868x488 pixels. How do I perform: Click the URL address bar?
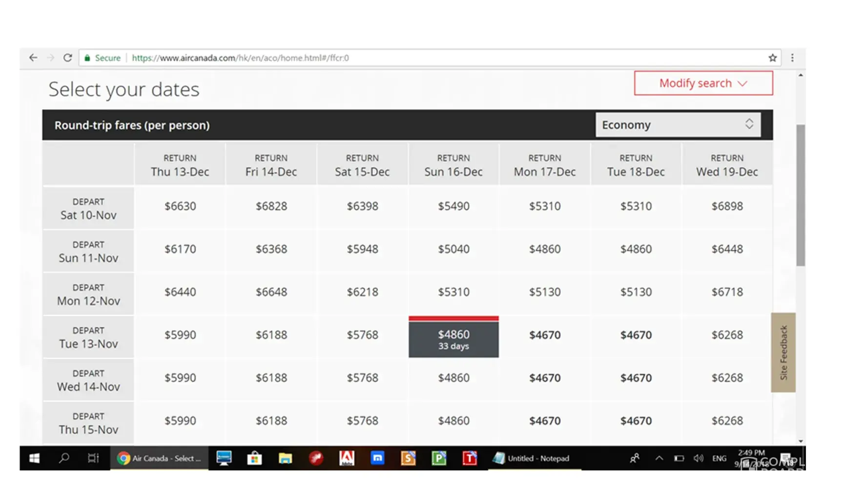[439, 58]
